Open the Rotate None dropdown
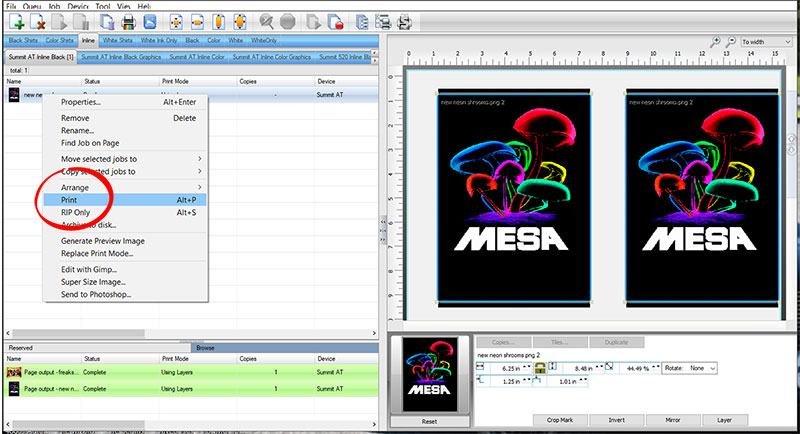The image size is (800, 434). coord(690,368)
